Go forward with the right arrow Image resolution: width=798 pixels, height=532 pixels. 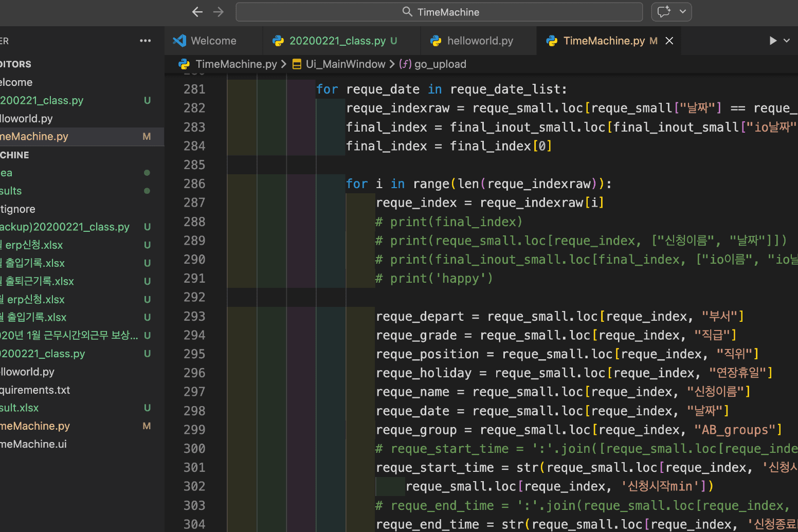[219, 12]
